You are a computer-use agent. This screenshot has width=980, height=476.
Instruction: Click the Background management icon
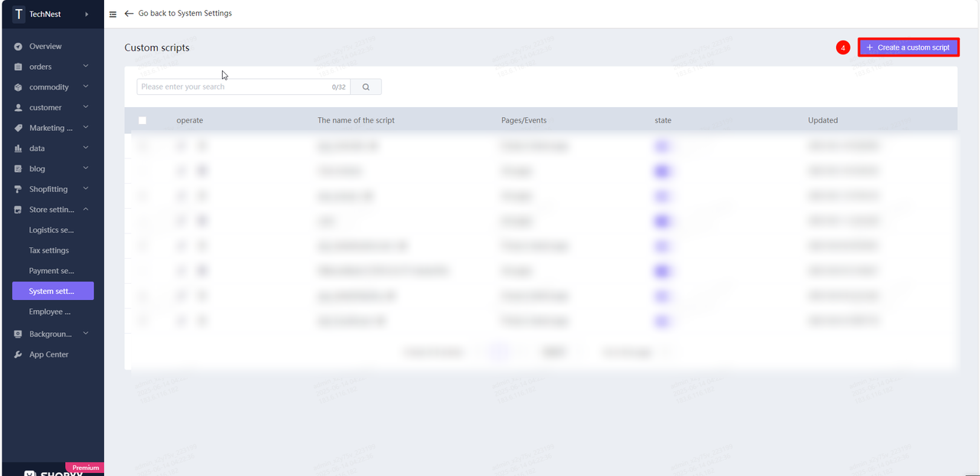click(x=18, y=334)
